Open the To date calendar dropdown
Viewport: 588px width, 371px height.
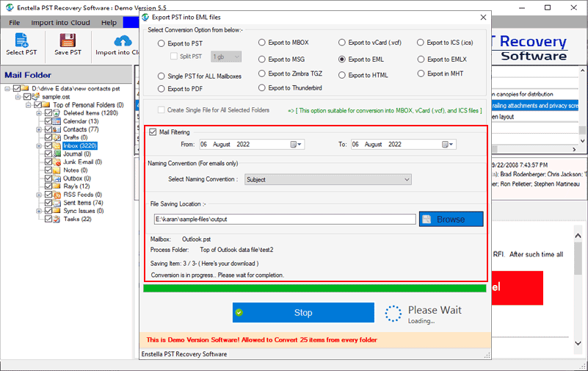click(449, 145)
